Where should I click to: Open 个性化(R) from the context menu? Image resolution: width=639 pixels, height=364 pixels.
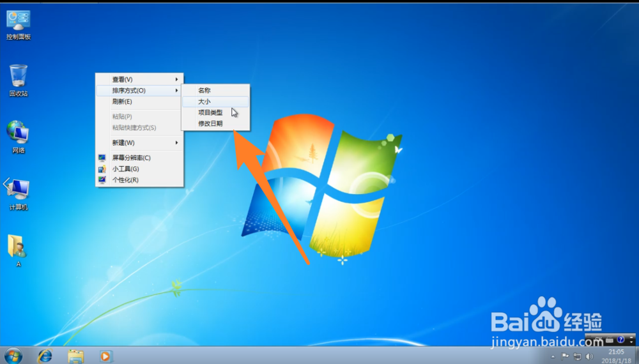click(x=139, y=179)
